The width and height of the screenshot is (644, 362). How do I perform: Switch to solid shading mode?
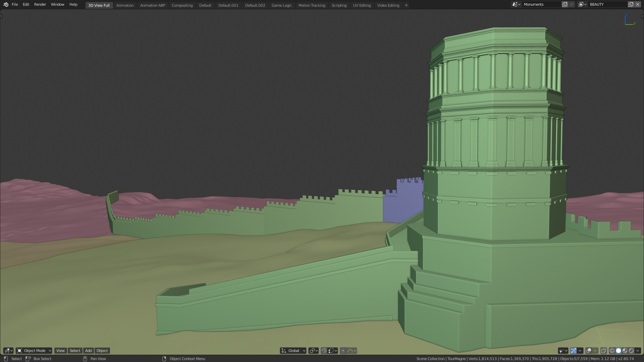pos(619,351)
